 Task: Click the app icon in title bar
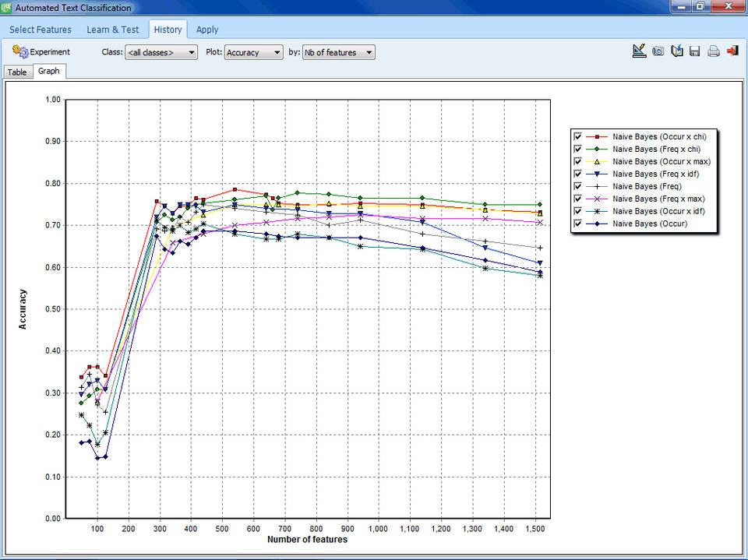click(7, 8)
